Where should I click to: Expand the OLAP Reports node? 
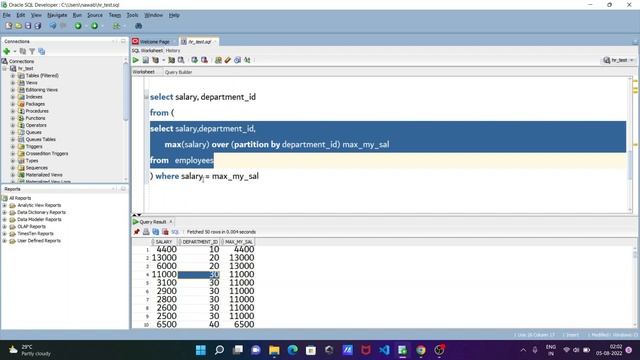[4, 227]
